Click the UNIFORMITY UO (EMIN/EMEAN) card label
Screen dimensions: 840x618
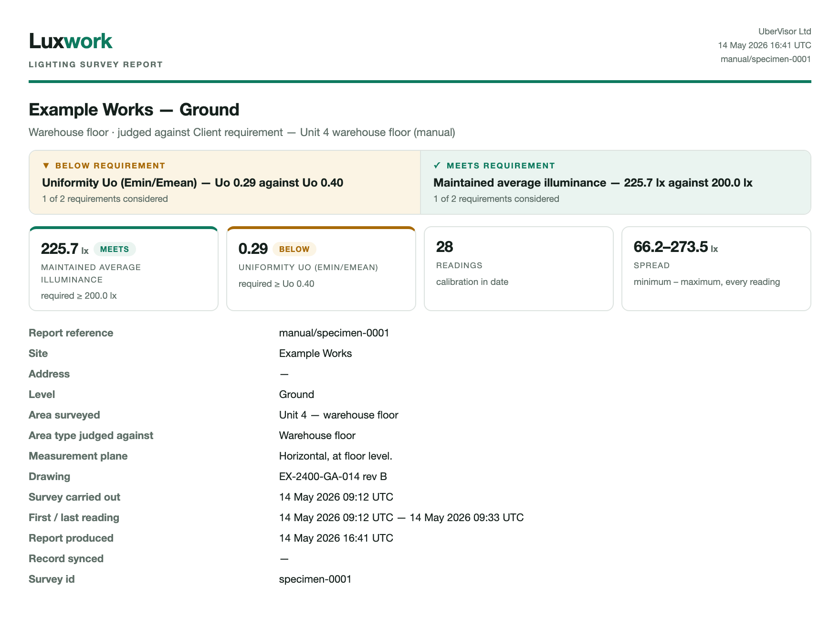coord(308,267)
